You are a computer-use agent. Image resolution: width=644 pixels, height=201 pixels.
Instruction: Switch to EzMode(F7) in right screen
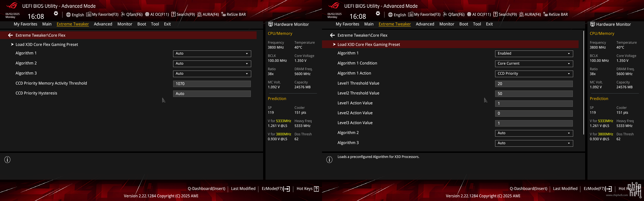598,189
